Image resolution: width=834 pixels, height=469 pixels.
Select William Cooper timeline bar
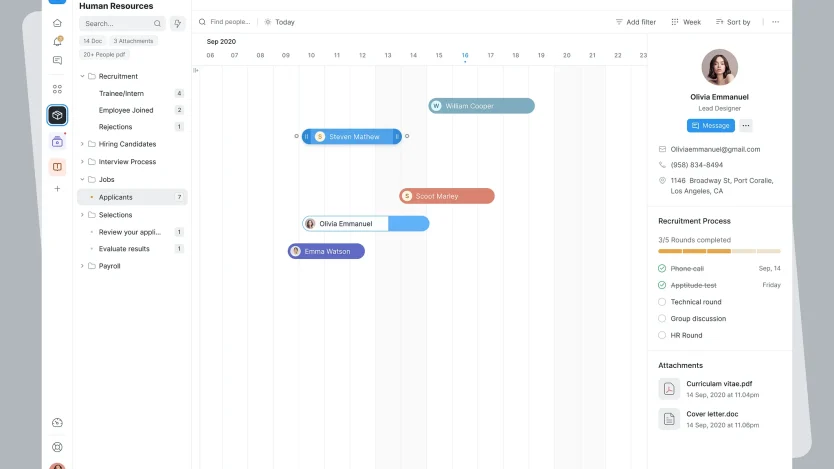tap(481, 106)
